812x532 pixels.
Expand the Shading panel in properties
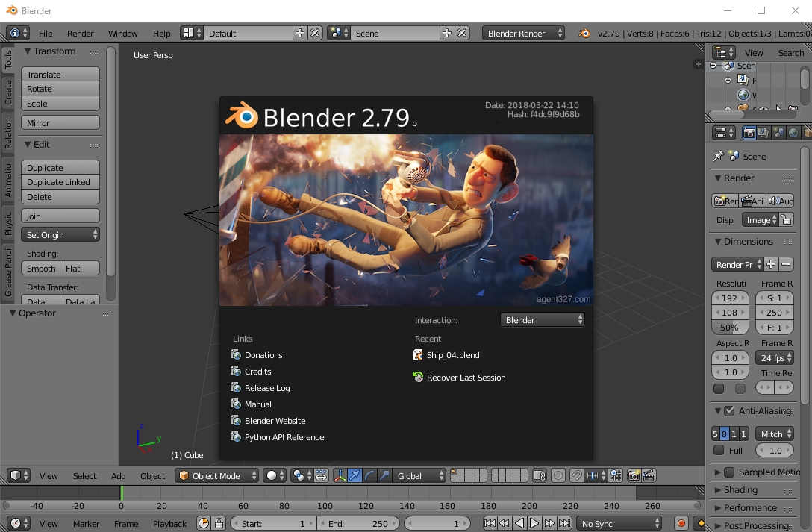point(740,490)
